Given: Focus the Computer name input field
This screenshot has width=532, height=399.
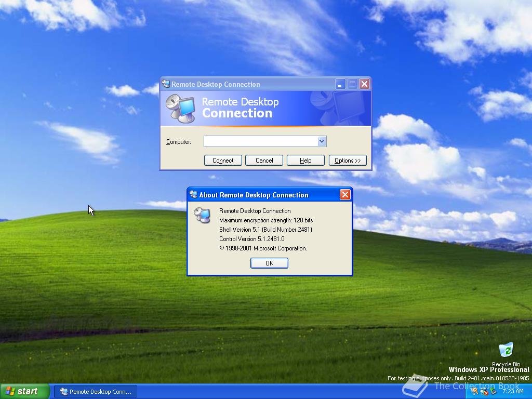Looking at the screenshot, I should point(261,141).
